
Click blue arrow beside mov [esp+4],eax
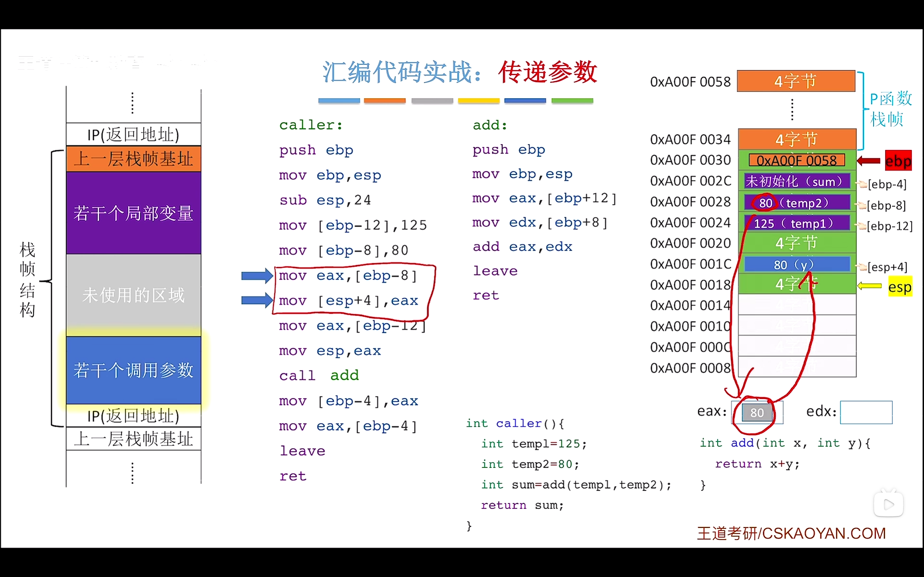click(x=257, y=300)
